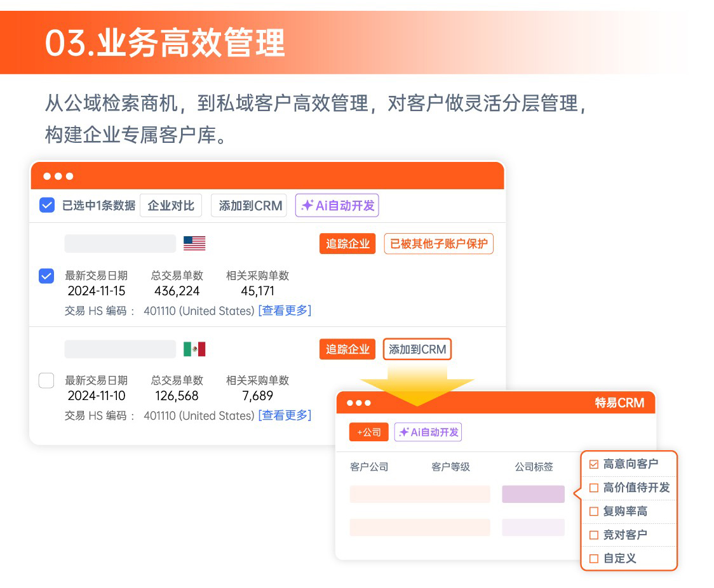714x588 pixels.
Task: Click 添加到CRM in the top toolbar
Action: 250,206
